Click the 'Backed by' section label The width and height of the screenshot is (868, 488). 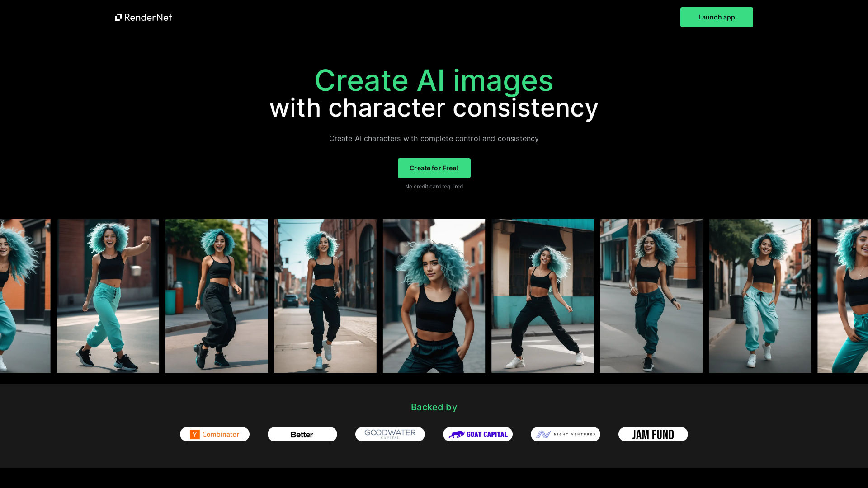(434, 407)
